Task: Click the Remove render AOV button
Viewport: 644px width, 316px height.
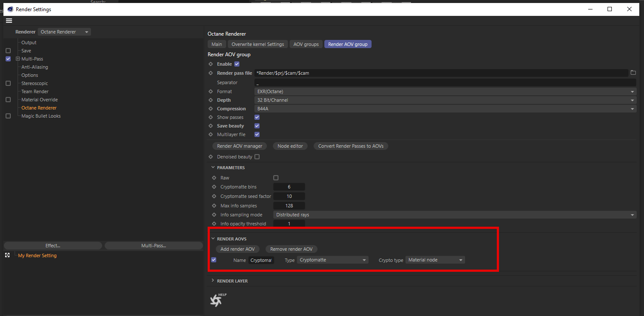Action: (x=291, y=249)
